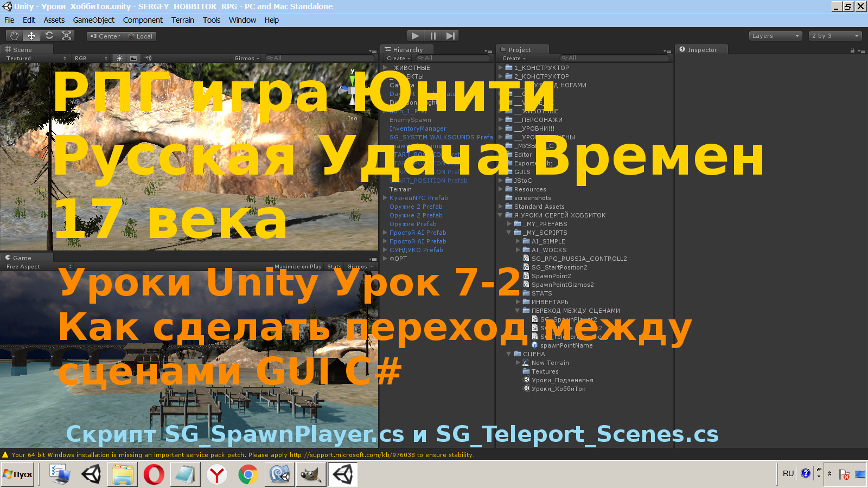The image size is (868, 488).
Task: Open the GameObject menu
Action: [94, 20]
